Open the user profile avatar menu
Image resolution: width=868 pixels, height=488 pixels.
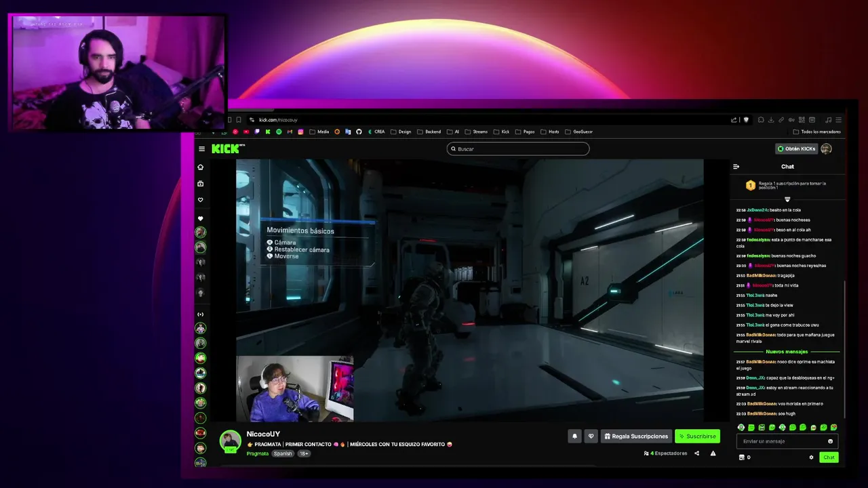[826, 148]
